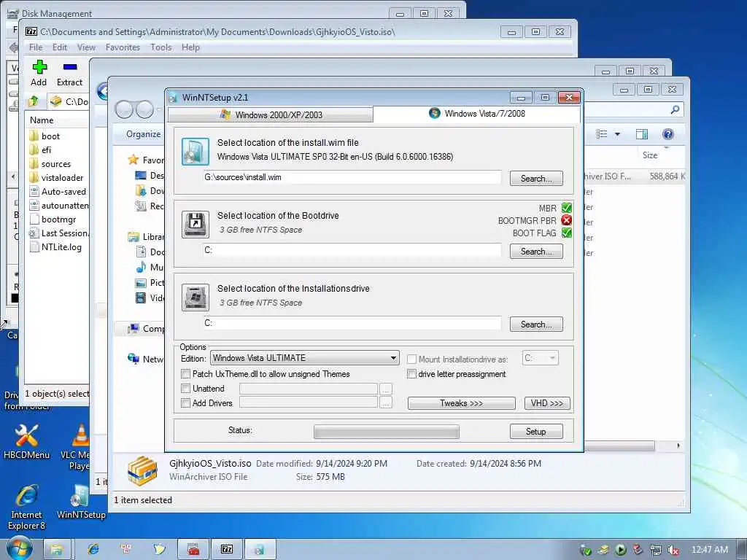Click the up-folder icon in 7-Zip
This screenshot has height=560, width=747.
[34, 101]
